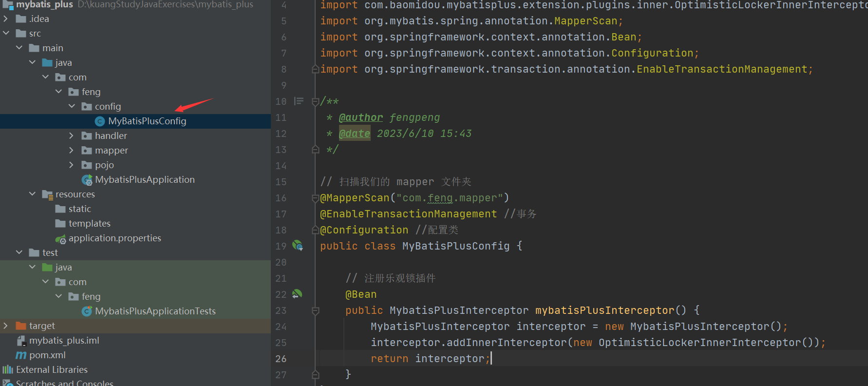Click the Scratches and Consoles icon
868x386 pixels.
point(8,383)
